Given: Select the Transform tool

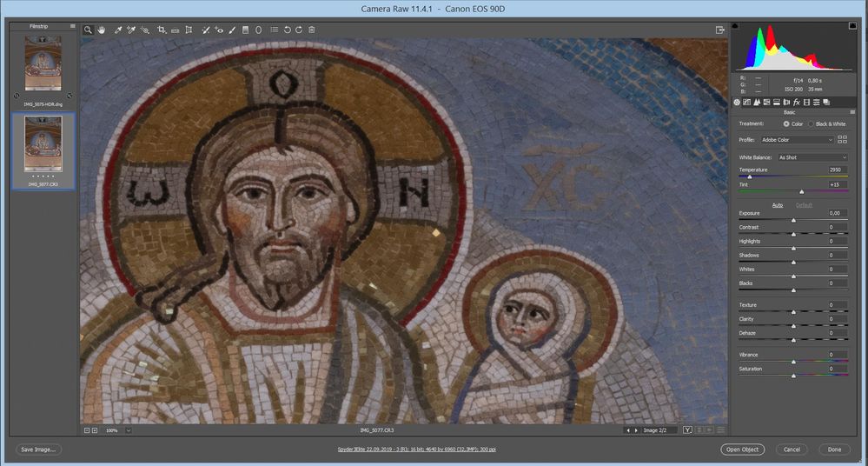Looking at the screenshot, I should 189,30.
